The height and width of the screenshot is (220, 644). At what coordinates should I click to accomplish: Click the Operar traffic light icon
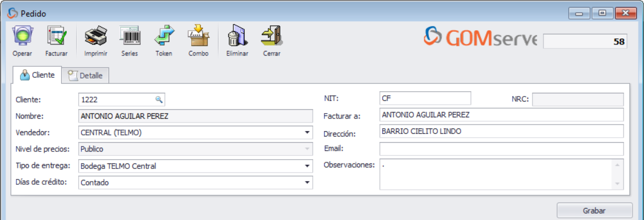[x=22, y=36]
